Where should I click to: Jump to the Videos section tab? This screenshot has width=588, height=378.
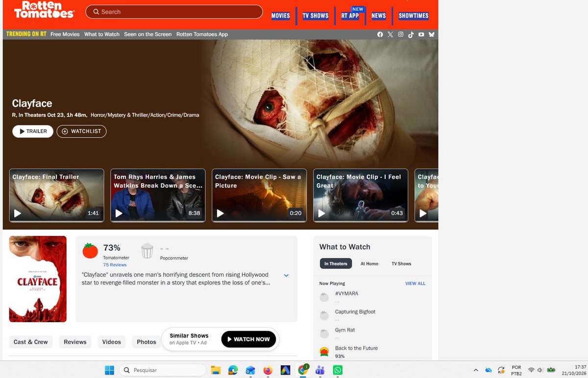tap(112, 342)
